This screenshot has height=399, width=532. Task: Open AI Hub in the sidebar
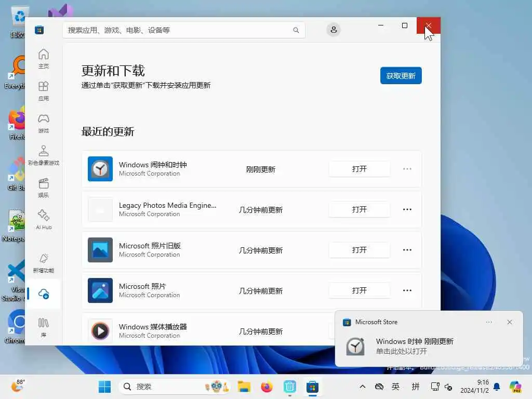pyautogui.click(x=44, y=220)
